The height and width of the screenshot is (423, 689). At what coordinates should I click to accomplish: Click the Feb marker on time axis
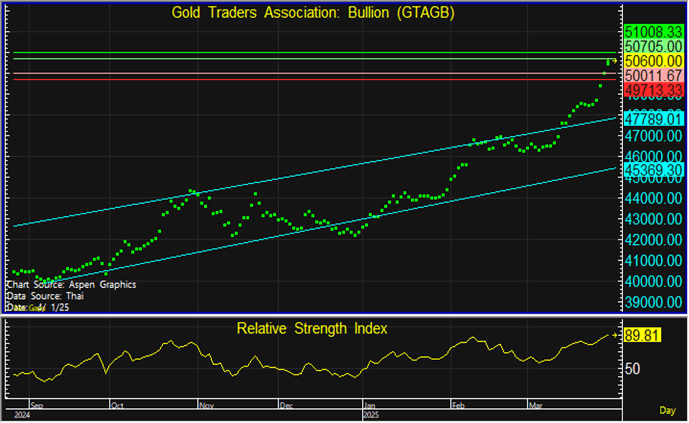click(x=459, y=406)
